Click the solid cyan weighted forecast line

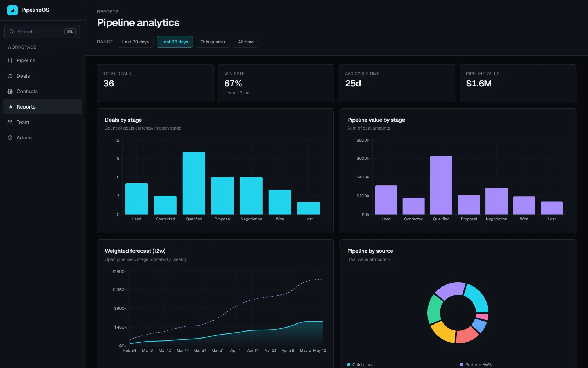point(235,333)
